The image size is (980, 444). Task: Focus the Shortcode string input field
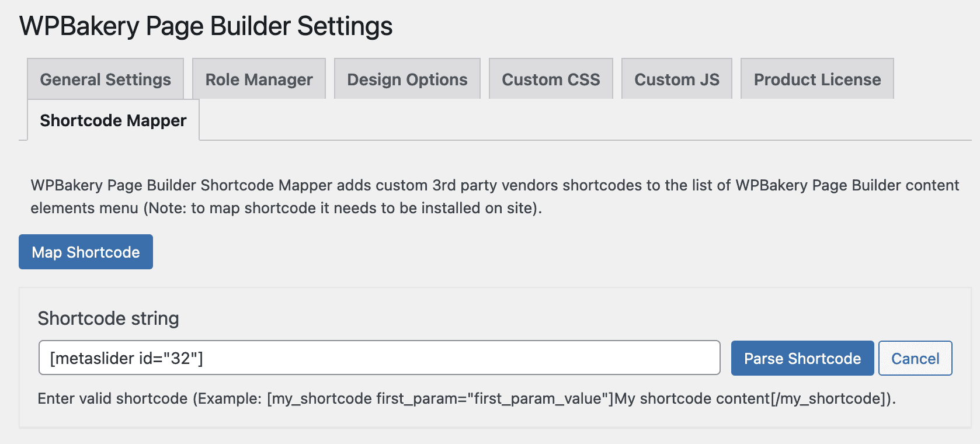tap(378, 358)
